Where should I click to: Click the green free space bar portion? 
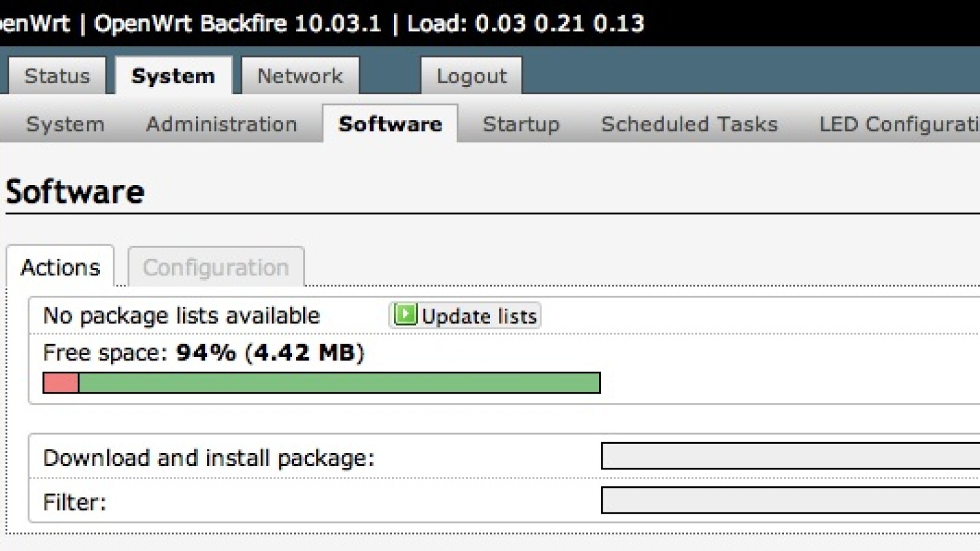[x=339, y=383]
